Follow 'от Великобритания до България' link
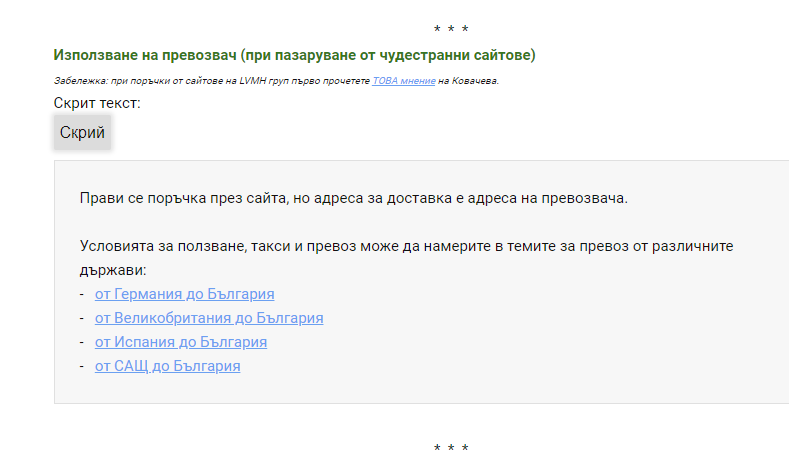Viewport: 789px width, 465px height. point(208,318)
